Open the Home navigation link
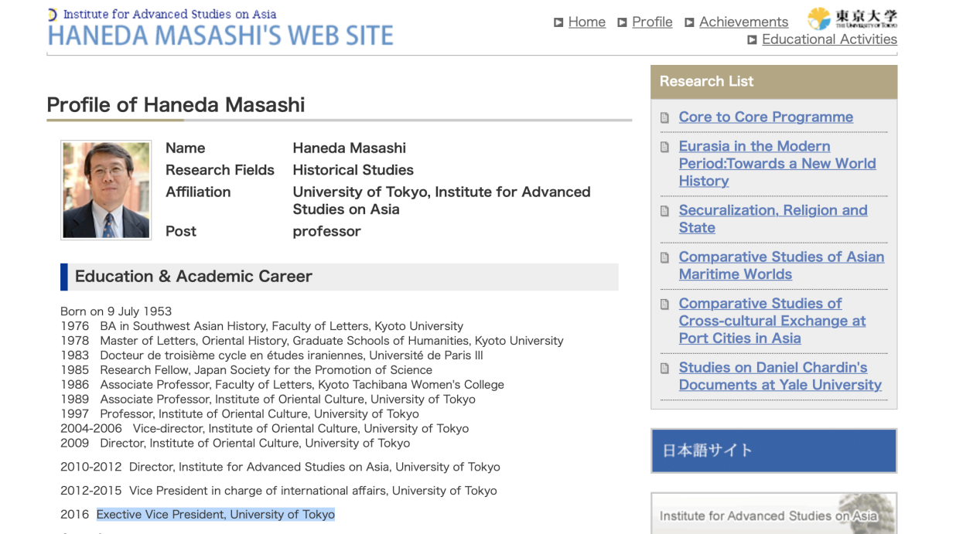This screenshot has width=980, height=534. pyautogui.click(x=586, y=22)
